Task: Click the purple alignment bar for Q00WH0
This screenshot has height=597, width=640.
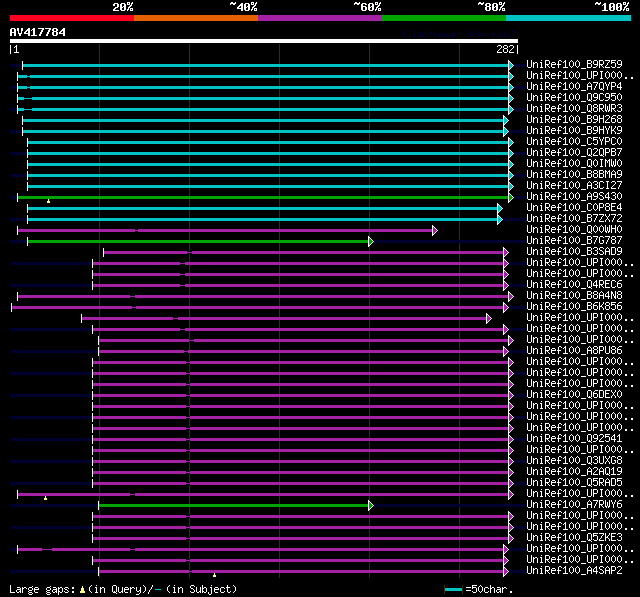Action: pyautogui.click(x=225, y=231)
